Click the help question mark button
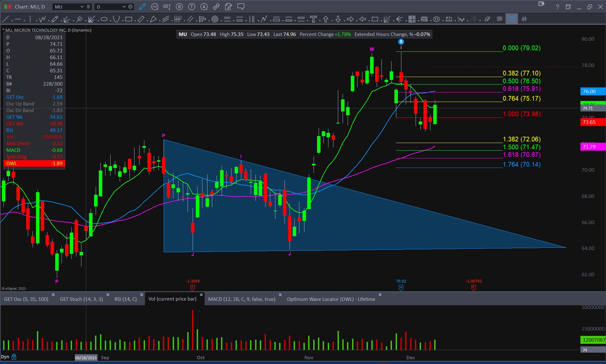606x364 pixels. pyautogui.click(x=557, y=7)
